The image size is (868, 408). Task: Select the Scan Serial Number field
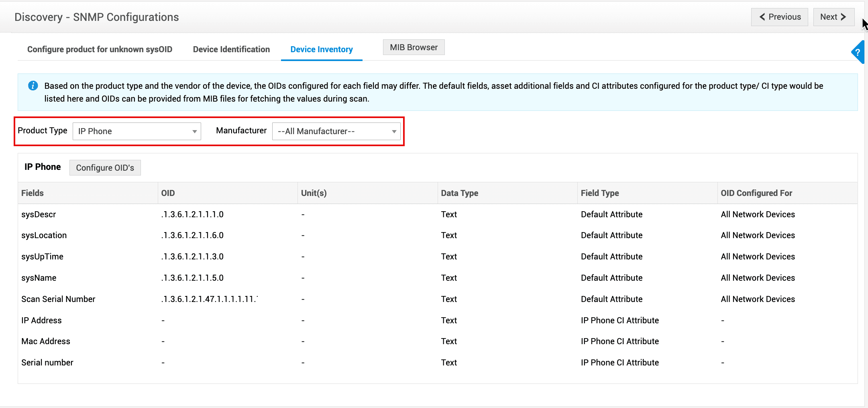[x=58, y=299]
